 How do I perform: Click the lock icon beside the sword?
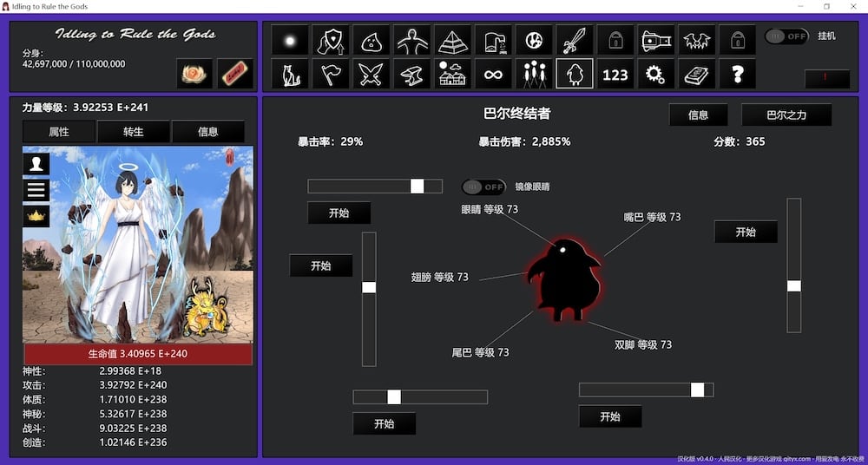pos(615,40)
